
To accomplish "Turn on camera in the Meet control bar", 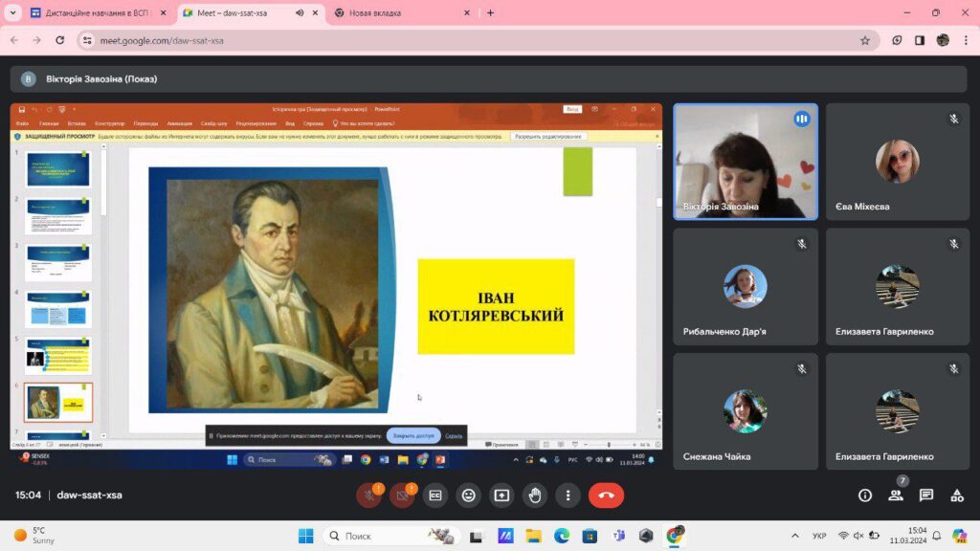I will click(402, 496).
